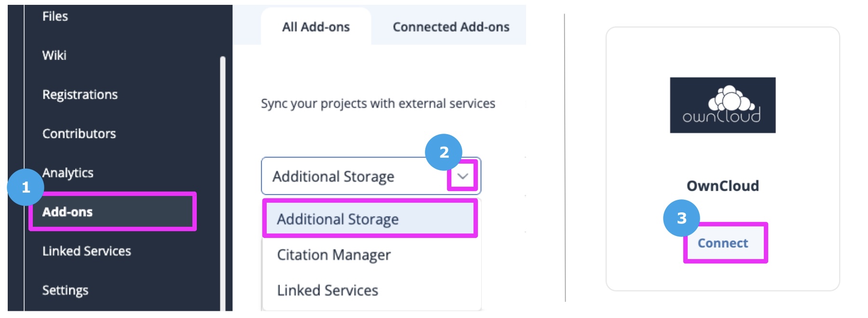Open Contributors sidebar item
Image resolution: width=868 pixels, height=318 pixels.
(79, 134)
